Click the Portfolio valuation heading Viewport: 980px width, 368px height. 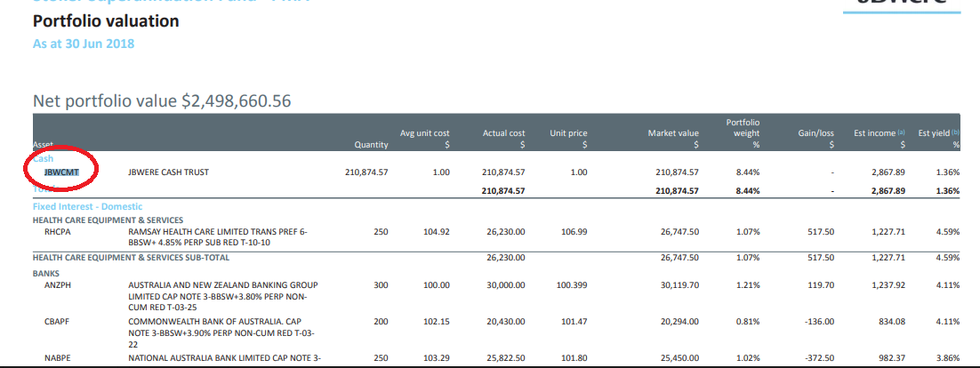coord(106,20)
